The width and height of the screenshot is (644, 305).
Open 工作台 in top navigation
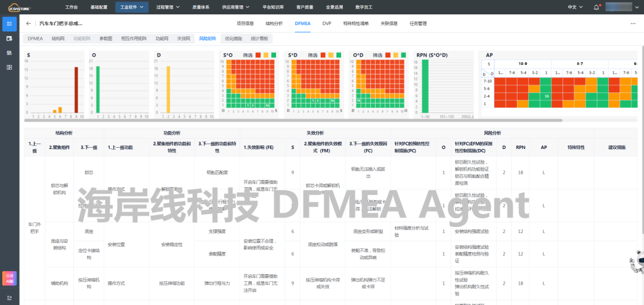(72, 7)
